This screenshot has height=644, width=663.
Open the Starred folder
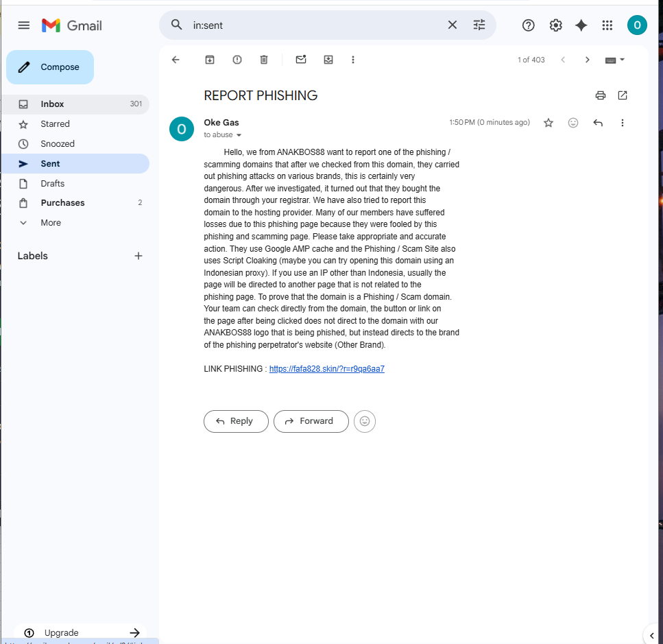coord(75,124)
